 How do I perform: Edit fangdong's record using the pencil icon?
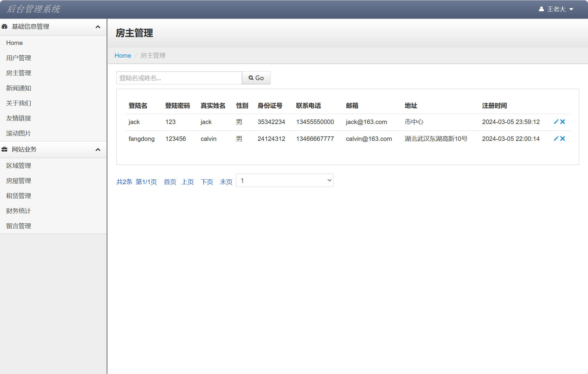coord(556,138)
